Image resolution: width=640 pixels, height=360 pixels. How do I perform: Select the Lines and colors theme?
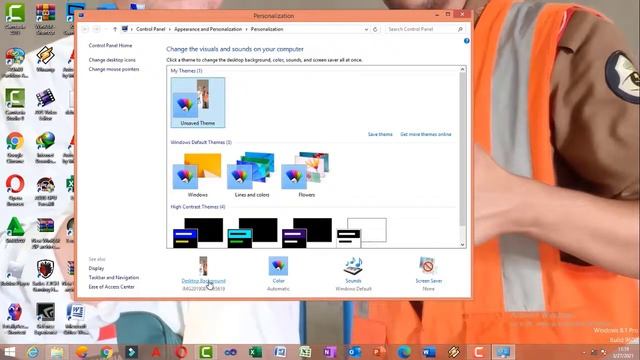[252, 175]
